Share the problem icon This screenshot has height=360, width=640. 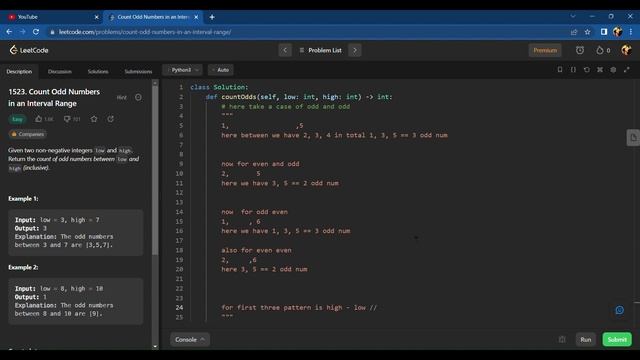click(x=111, y=119)
